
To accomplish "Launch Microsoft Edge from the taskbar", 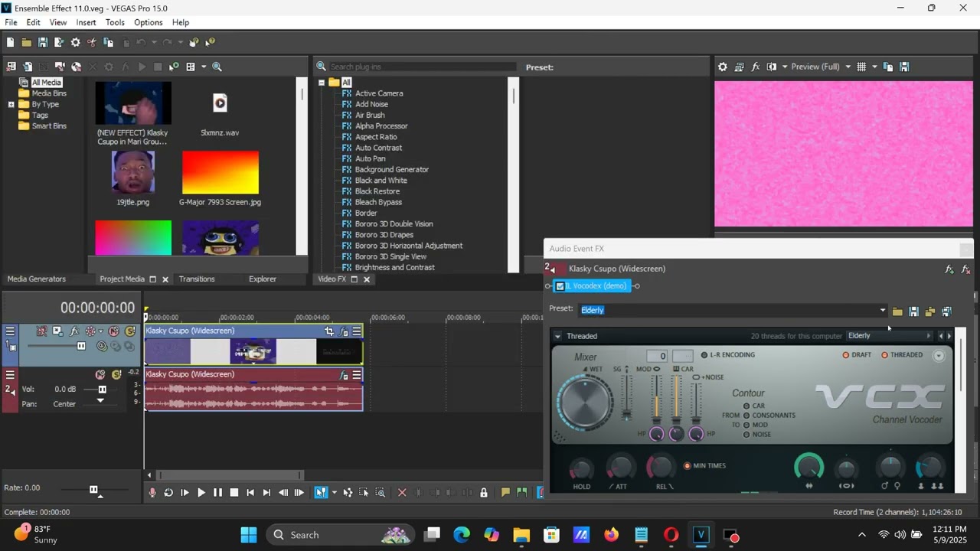I will tap(462, 535).
